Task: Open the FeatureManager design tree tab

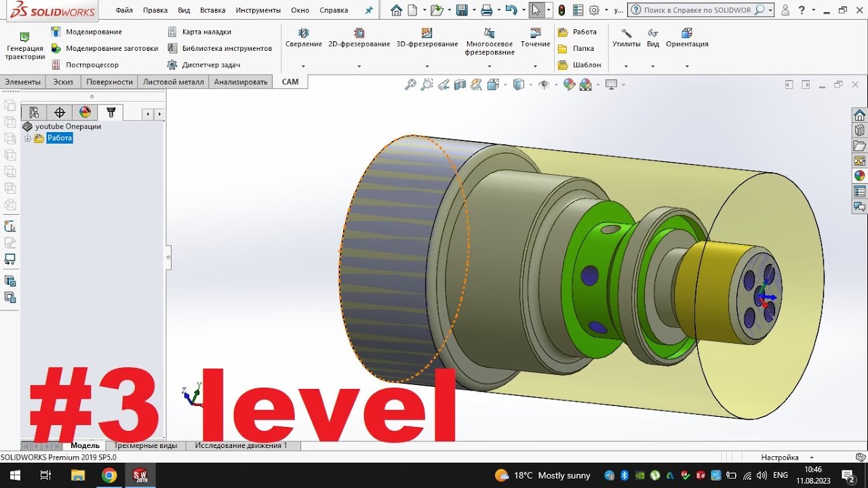Action: 34,113
